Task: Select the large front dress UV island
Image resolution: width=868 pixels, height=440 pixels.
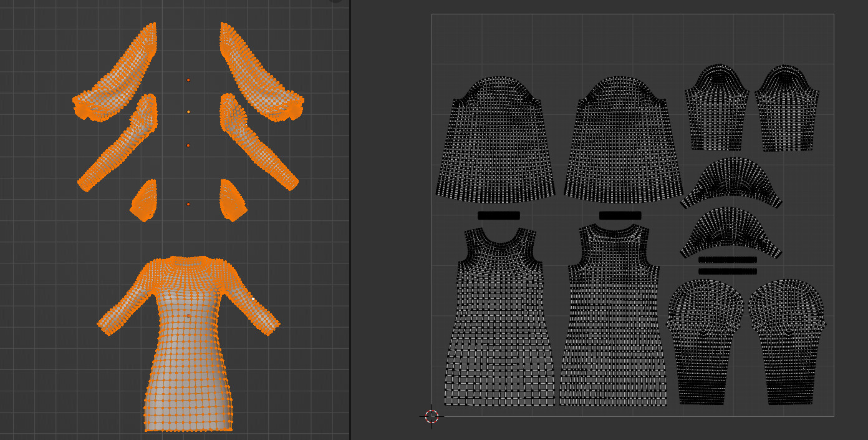Action: pyautogui.click(x=496, y=137)
